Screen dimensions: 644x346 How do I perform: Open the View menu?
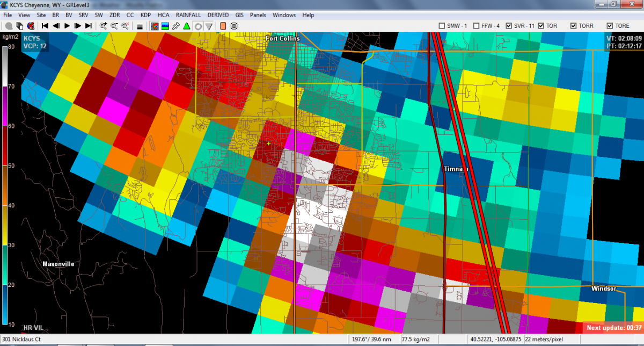click(24, 15)
